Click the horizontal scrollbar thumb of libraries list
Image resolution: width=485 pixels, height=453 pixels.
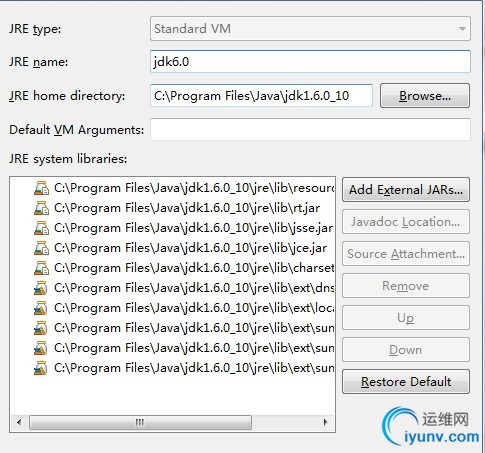tap(140, 422)
